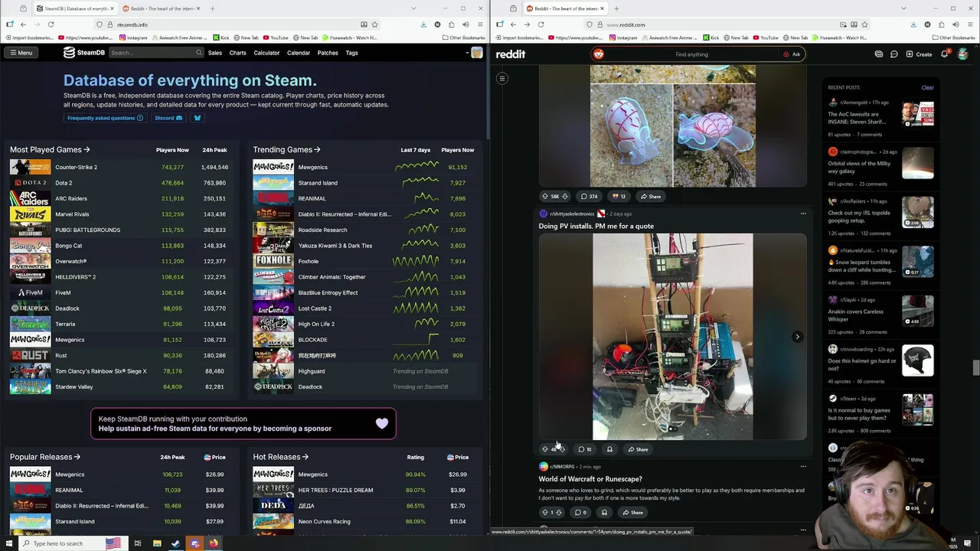The image size is (980, 551).
Task: Open Steam from the Windows taskbar
Action: [176, 543]
